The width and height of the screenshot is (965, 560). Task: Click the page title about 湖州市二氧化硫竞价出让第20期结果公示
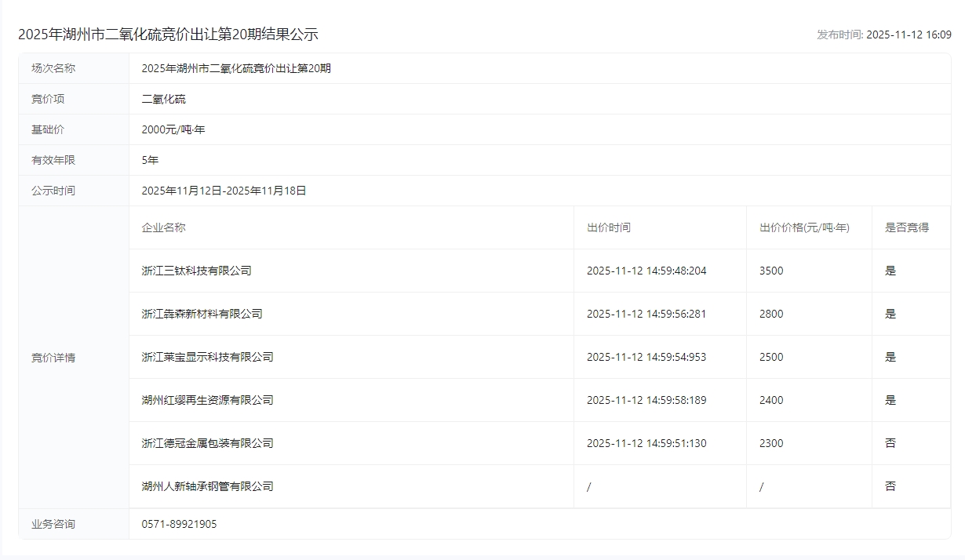click(168, 35)
